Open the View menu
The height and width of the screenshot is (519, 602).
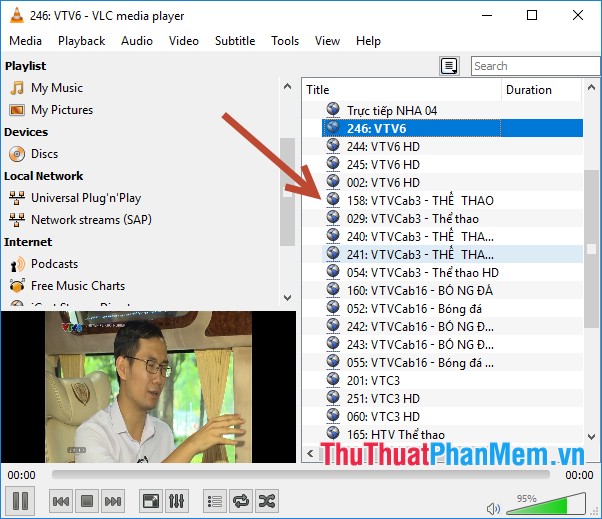tap(327, 41)
